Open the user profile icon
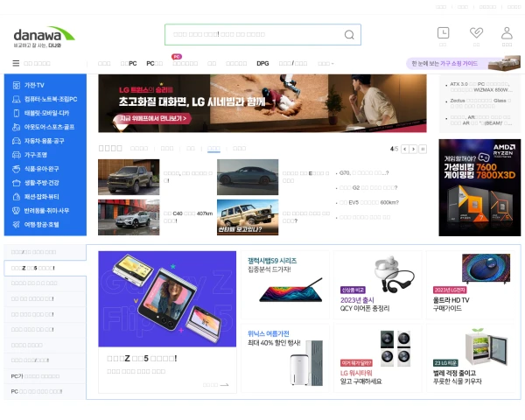The image size is (525, 420). tap(507, 33)
